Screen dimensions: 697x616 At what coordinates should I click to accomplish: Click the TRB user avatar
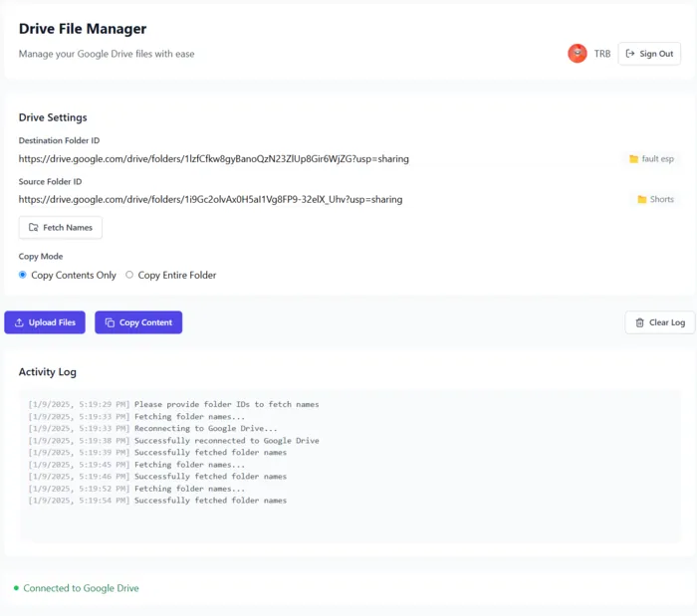coord(577,54)
